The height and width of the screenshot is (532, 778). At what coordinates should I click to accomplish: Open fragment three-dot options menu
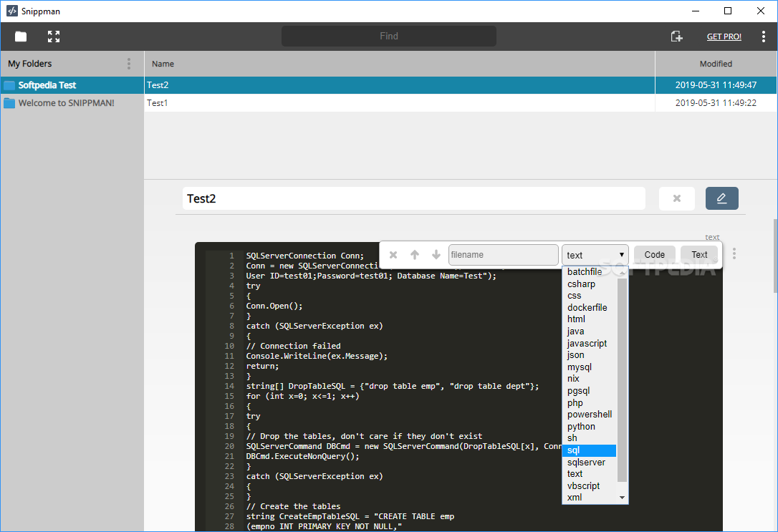[734, 254]
